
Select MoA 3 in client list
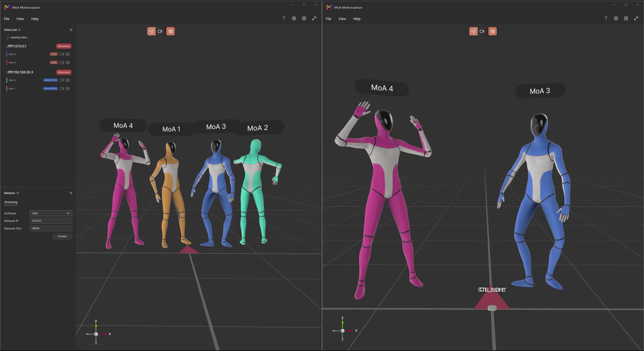point(12,54)
